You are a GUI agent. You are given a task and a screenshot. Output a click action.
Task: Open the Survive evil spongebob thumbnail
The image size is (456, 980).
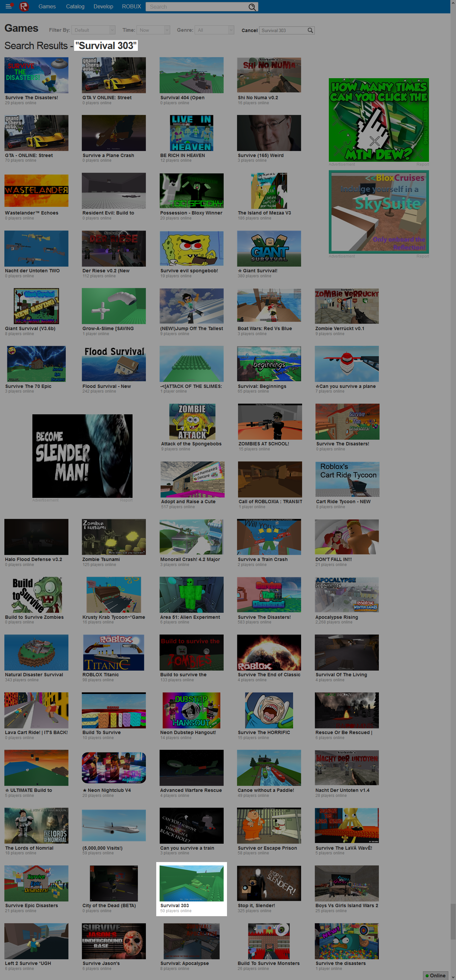pos(192,248)
